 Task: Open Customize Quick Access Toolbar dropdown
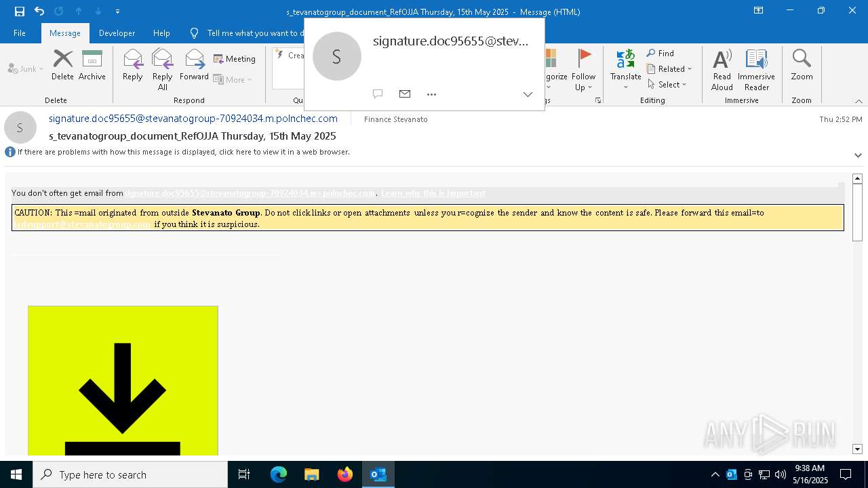coord(117,12)
